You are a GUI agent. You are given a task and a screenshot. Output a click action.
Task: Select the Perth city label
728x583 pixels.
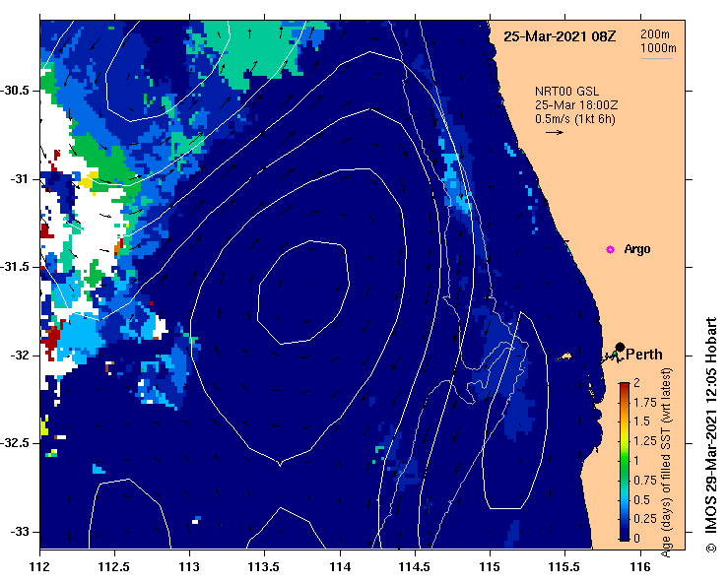[644, 355]
